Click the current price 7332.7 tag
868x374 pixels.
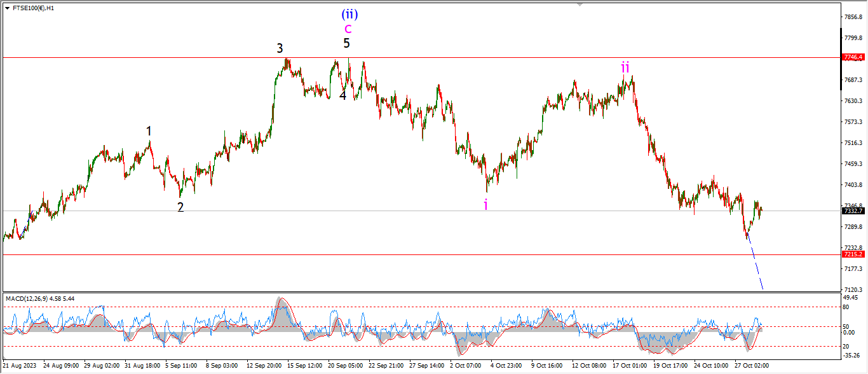853,211
